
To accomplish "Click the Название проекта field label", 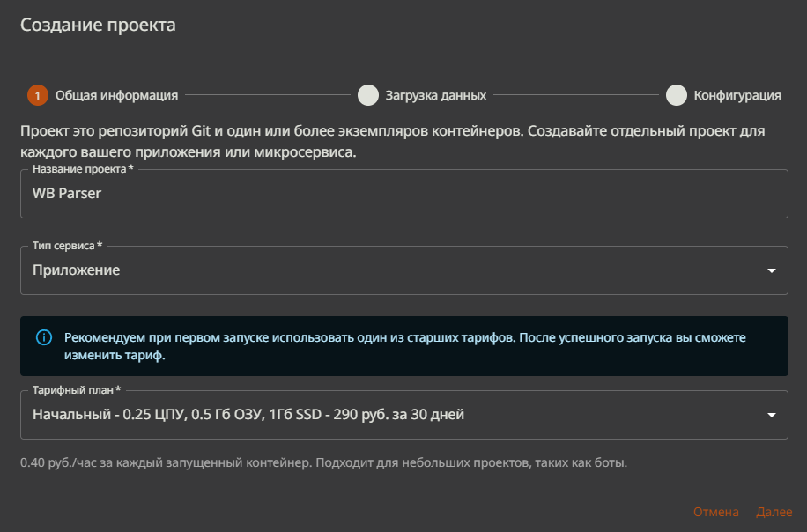I will 82,169.
